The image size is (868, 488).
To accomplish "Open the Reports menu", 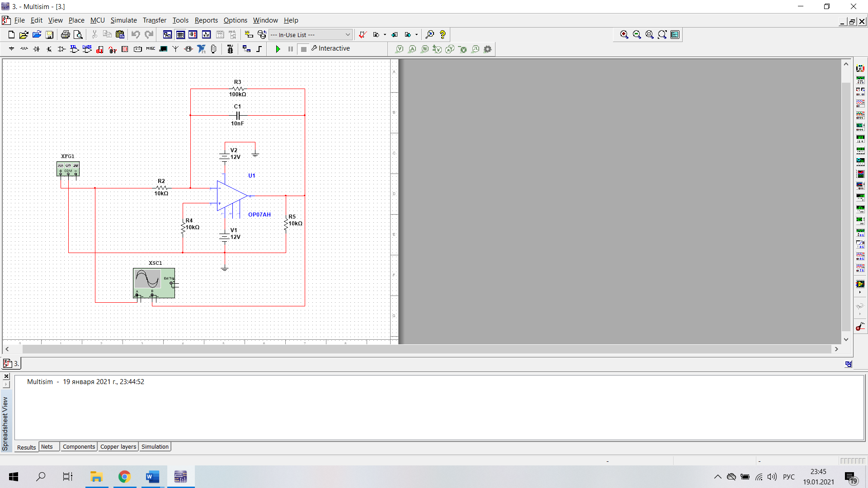I will (x=206, y=20).
